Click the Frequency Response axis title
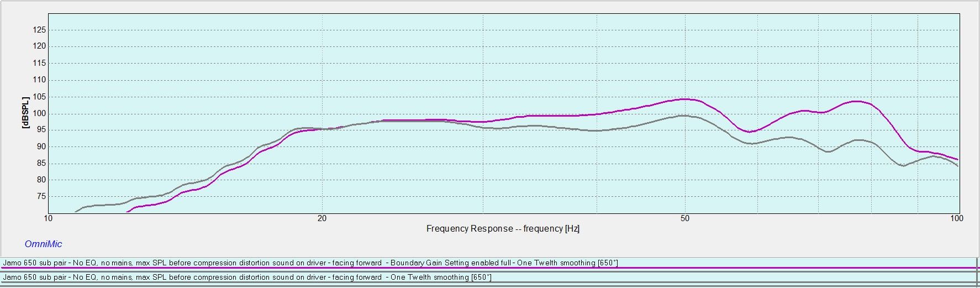The image size is (980, 288). coord(503,228)
